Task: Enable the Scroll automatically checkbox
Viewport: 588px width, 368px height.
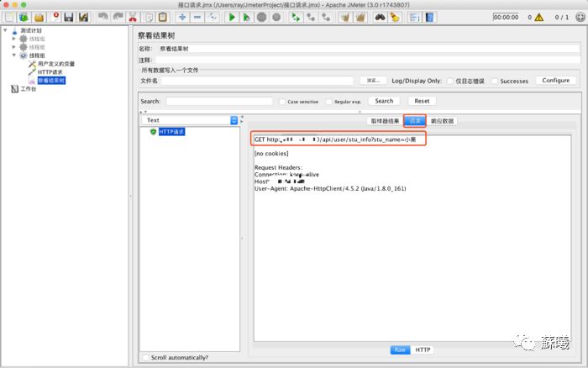Action: pos(145,357)
